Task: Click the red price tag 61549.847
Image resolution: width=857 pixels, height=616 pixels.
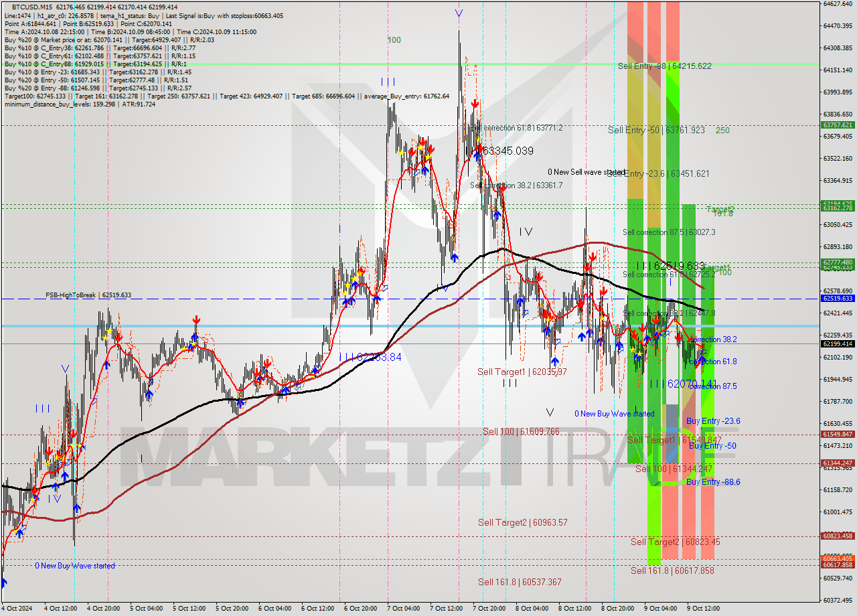Action: 837,435
